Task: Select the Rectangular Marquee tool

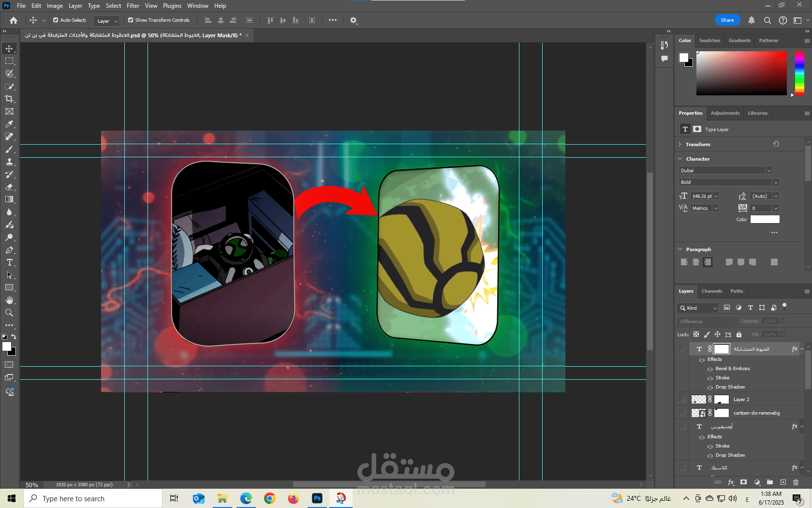Action: coord(9,61)
